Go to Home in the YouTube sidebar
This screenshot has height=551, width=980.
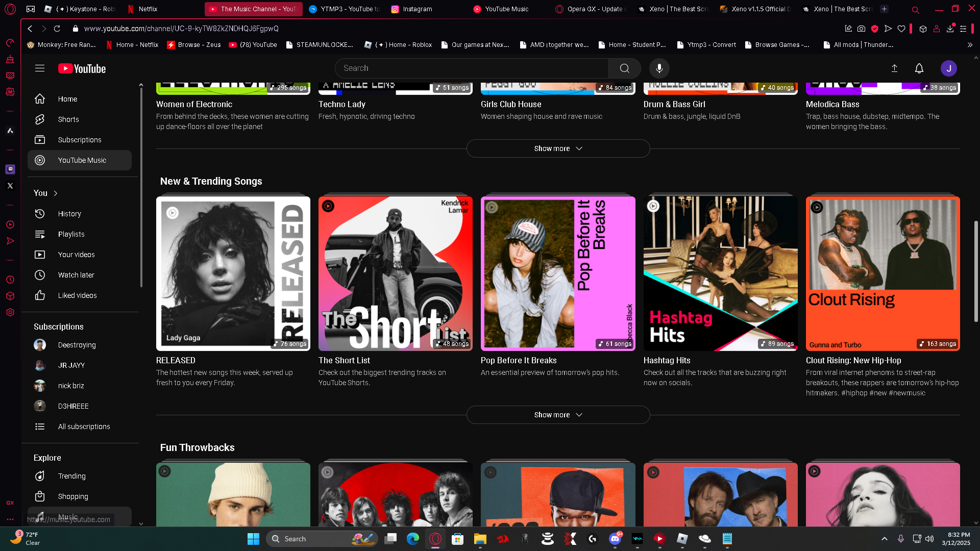pos(80,99)
